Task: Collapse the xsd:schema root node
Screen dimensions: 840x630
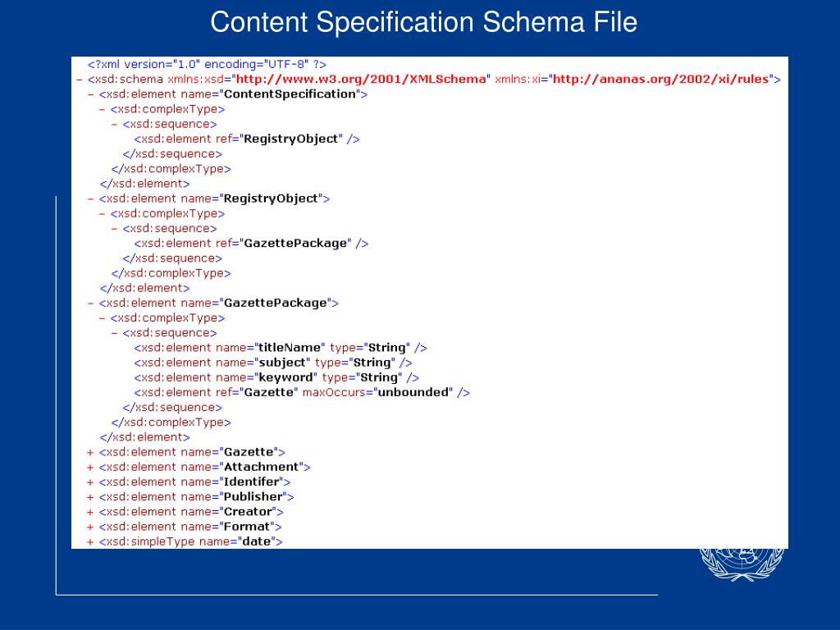Action: (80, 80)
